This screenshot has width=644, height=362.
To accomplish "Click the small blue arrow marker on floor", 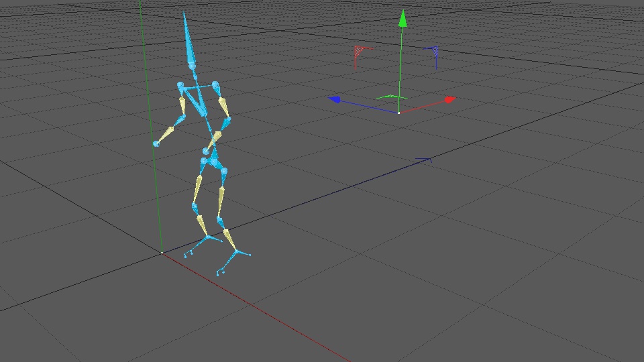I will click(424, 160).
